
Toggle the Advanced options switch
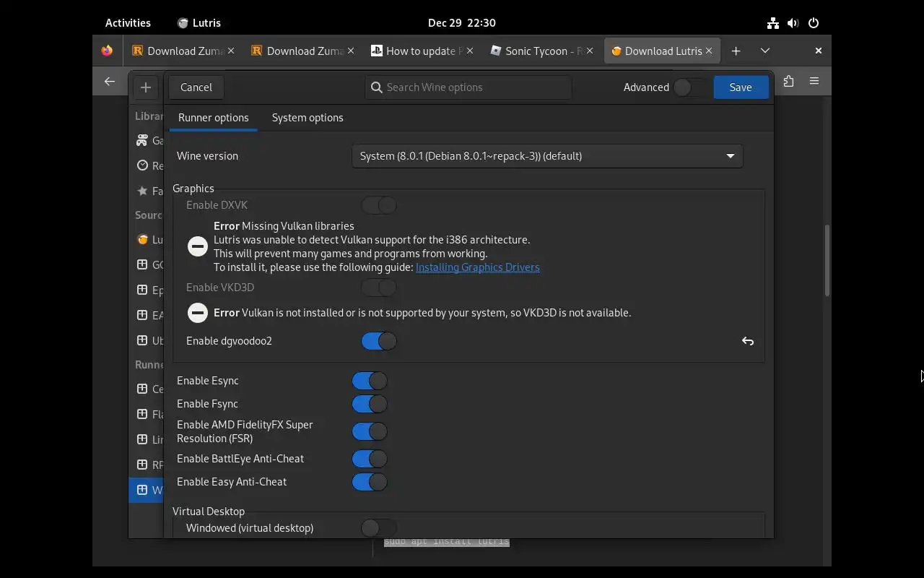(690, 87)
